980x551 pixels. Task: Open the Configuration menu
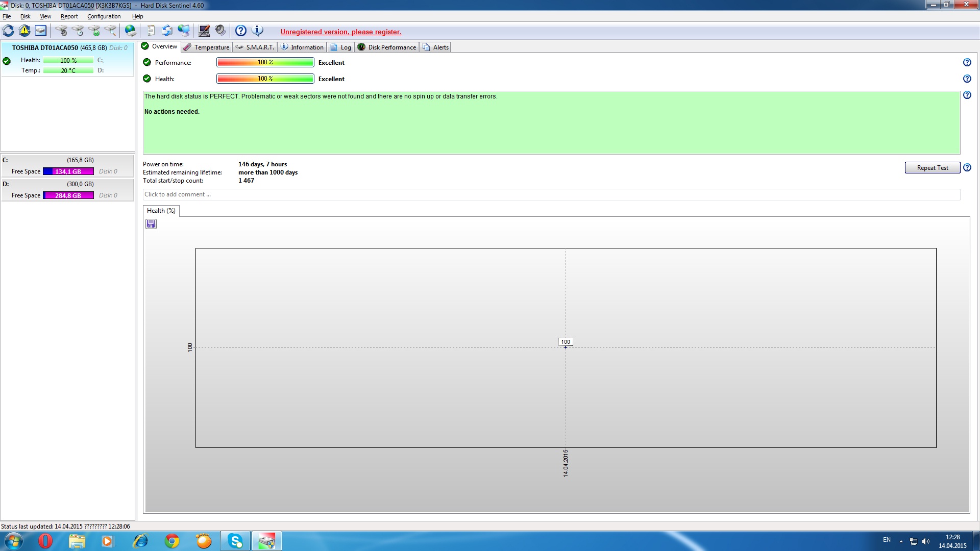coord(104,16)
